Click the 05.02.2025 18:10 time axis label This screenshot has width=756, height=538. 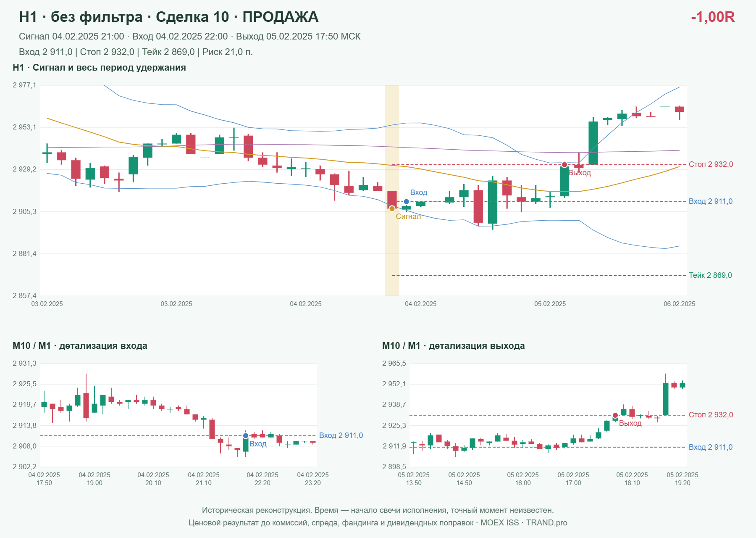pos(632,479)
